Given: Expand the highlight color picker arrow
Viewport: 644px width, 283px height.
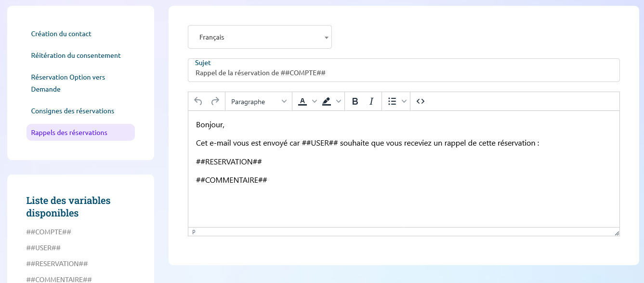Looking at the screenshot, I should pos(338,101).
